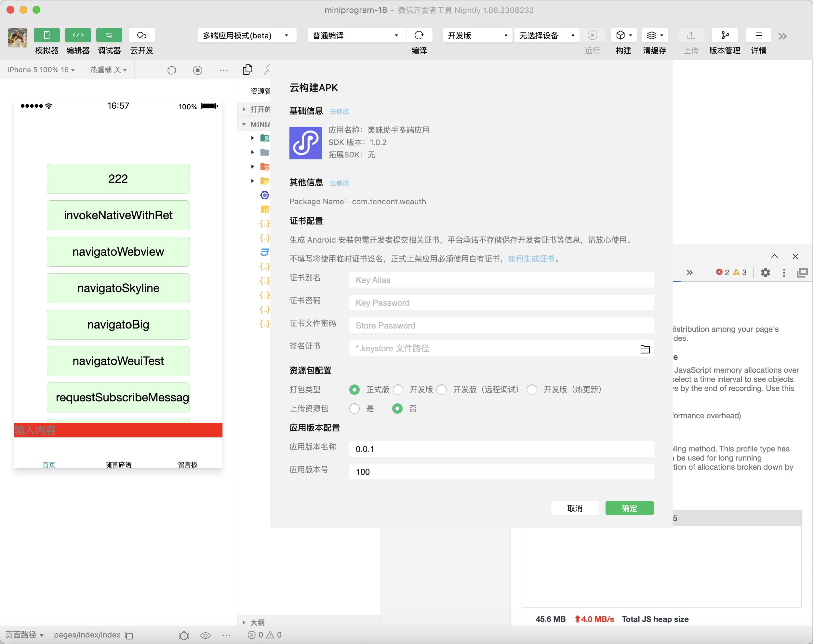Open the Cloud Development icon
Image resolution: width=813 pixels, height=644 pixels.
click(x=141, y=35)
